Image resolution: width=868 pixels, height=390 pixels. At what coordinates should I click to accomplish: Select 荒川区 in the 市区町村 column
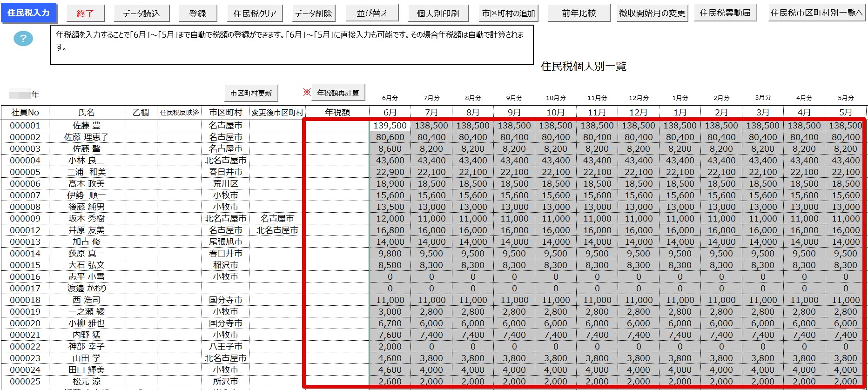(226, 184)
